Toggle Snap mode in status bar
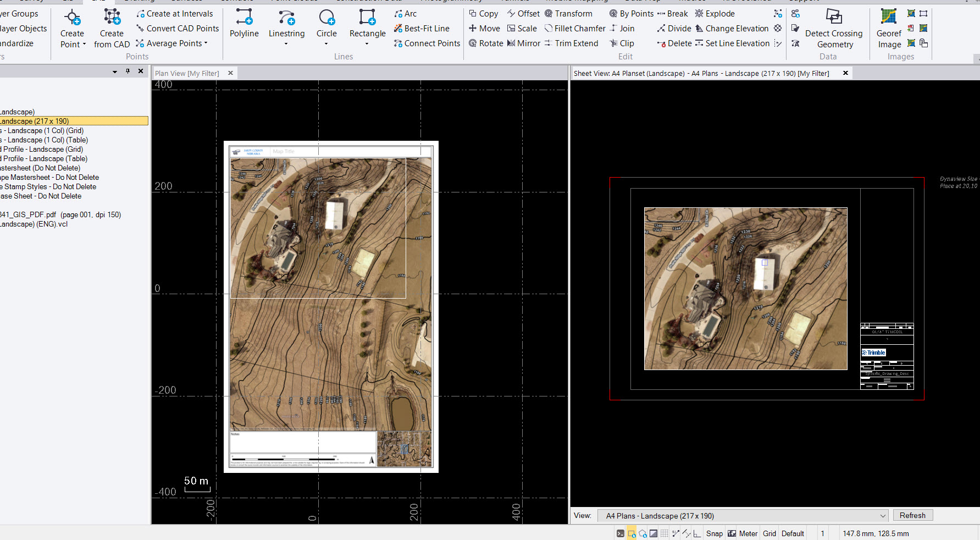The width and height of the screenshot is (980, 540). tap(714, 533)
